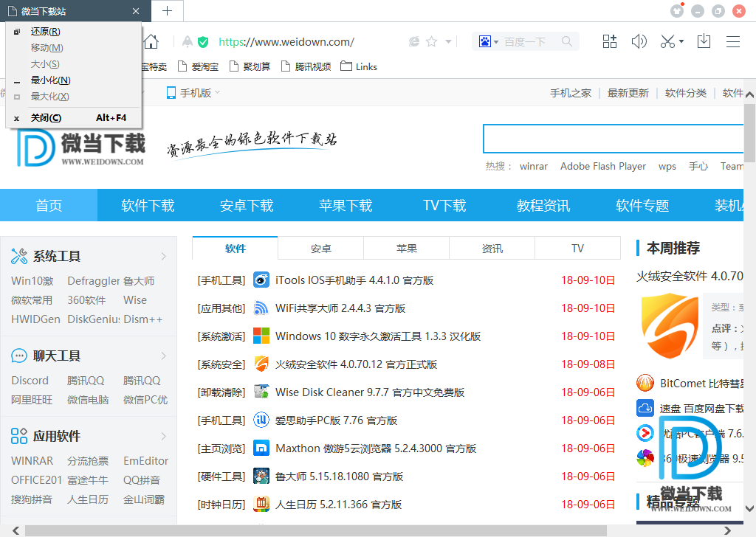Bookmark page with the star icon

432,42
